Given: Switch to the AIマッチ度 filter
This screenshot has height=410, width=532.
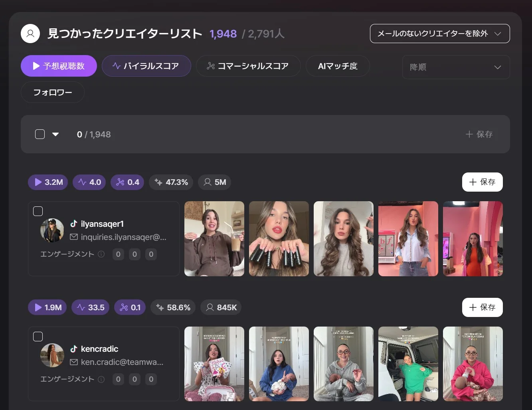Looking at the screenshot, I should click(338, 66).
